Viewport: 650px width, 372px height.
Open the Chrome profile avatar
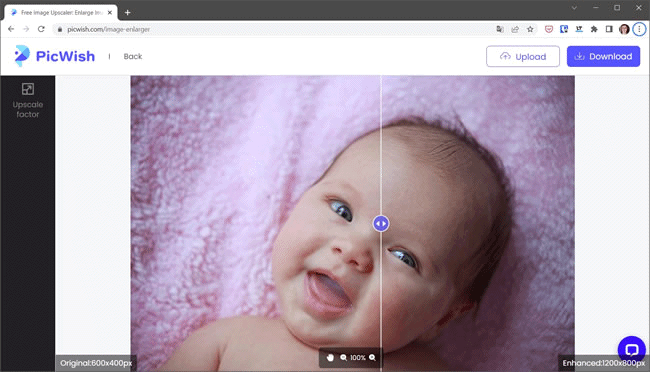(x=624, y=29)
